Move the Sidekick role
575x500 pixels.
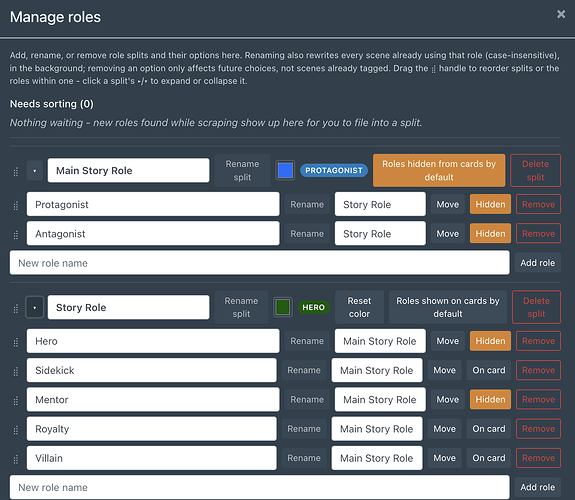pos(444,370)
